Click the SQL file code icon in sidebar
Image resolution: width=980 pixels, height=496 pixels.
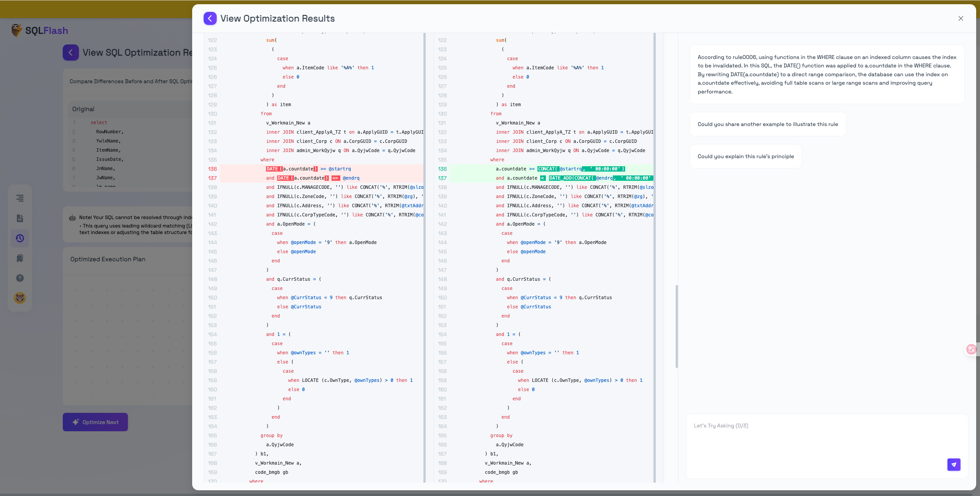(20, 218)
